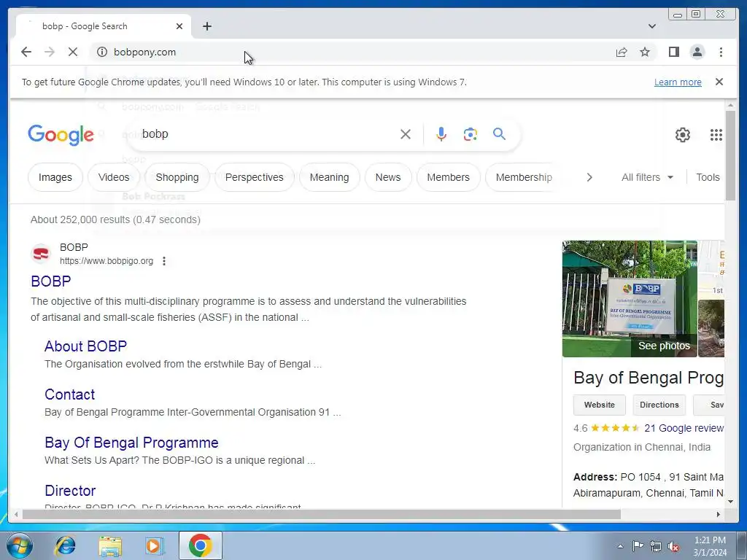Viewport: 747px width, 560px height.
Task: Dismiss the Windows 7 update notice
Action: click(x=719, y=82)
